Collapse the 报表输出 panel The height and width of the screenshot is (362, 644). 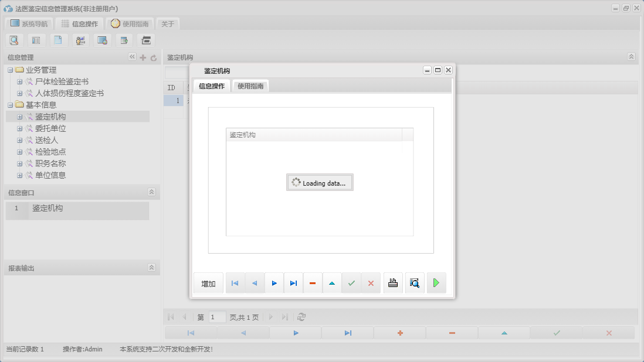click(151, 268)
